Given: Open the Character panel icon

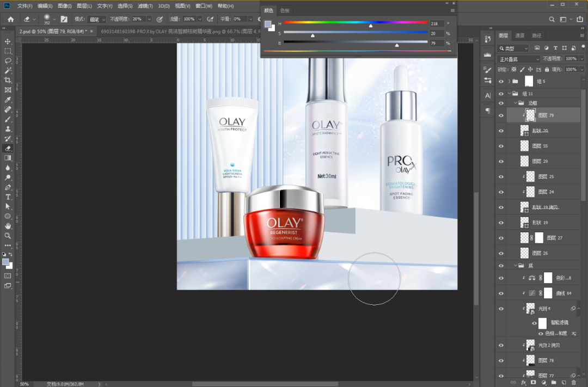Looking at the screenshot, I should coord(487,96).
